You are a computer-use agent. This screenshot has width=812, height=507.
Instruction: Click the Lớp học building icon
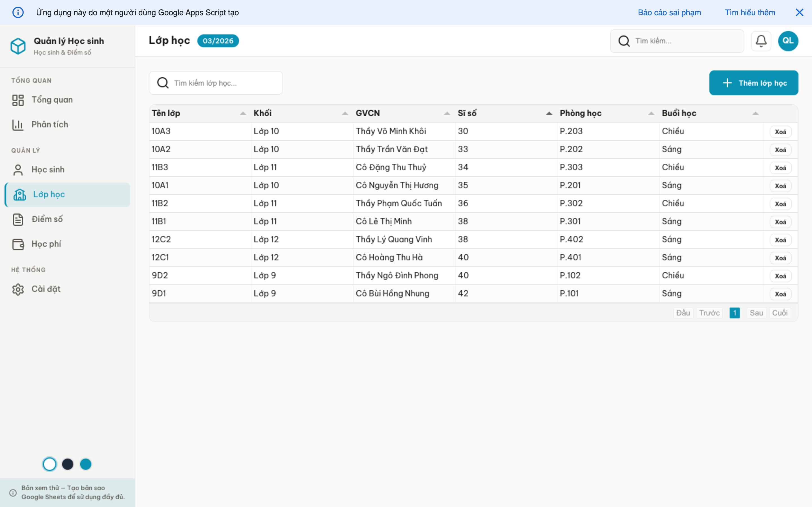(20, 194)
